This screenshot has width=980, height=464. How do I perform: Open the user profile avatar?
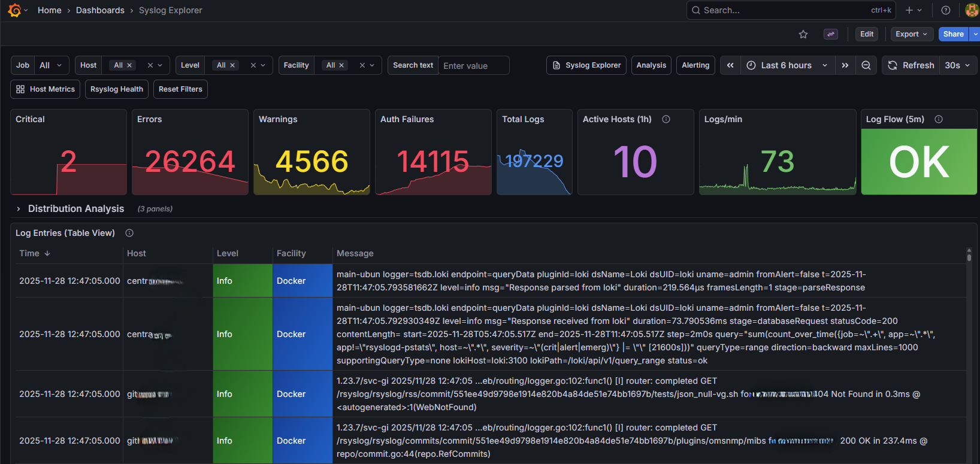coord(972,10)
